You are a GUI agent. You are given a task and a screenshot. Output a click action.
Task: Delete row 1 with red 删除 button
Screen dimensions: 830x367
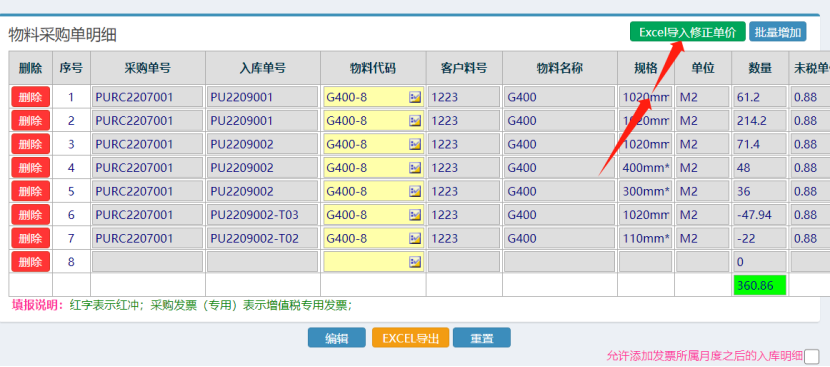(x=31, y=97)
